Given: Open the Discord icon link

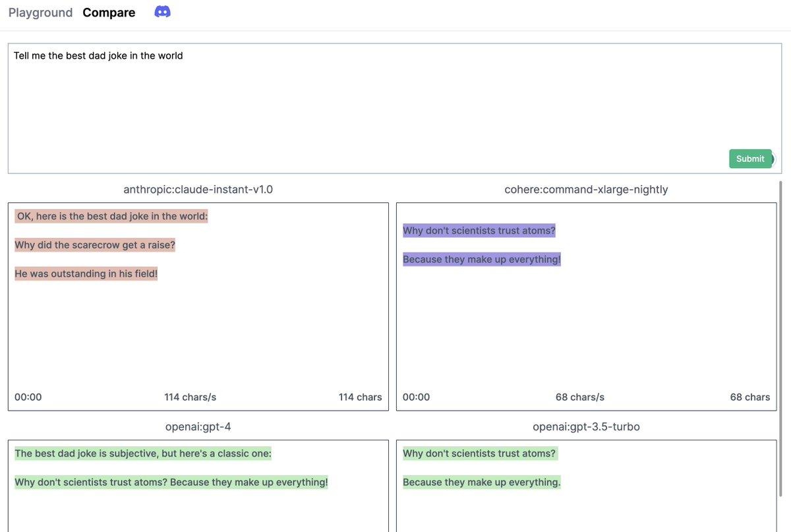Looking at the screenshot, I should click(162, 12).
